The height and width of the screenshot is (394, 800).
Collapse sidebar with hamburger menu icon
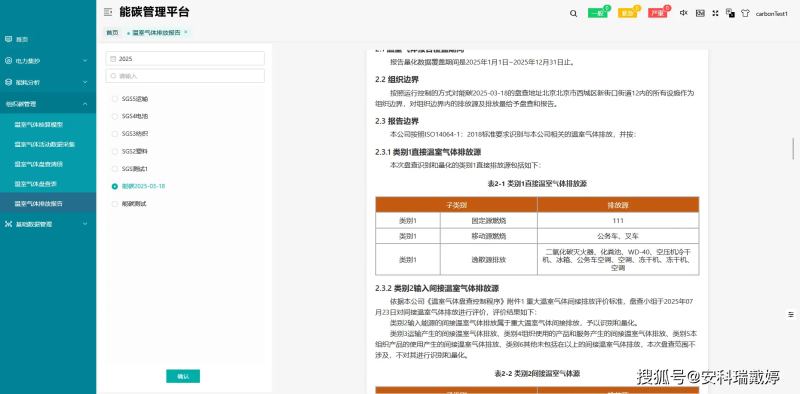pyautogui.click(x=108, y=12)
